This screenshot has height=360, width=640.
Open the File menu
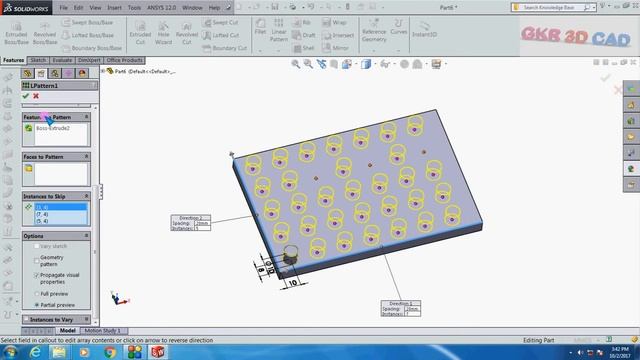64,7
